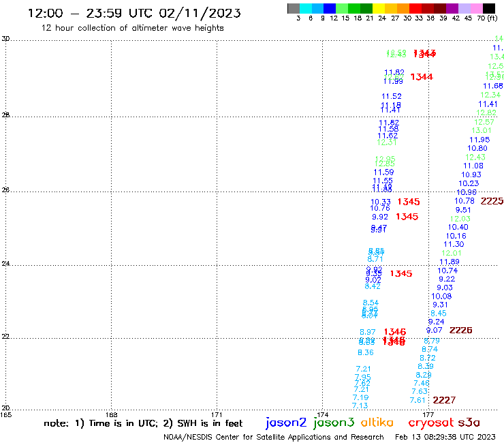Image resolution: width=504 pixels, height=443 pixels.
Task: Click the pink 70 ft legend swatch
Action: (476, 8)
